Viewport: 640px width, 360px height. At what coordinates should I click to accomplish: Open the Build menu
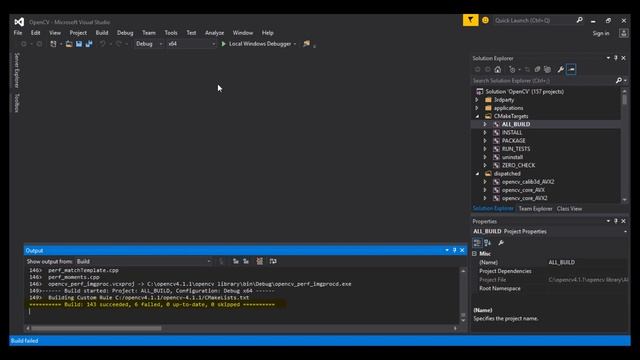[x=102, y=33]
